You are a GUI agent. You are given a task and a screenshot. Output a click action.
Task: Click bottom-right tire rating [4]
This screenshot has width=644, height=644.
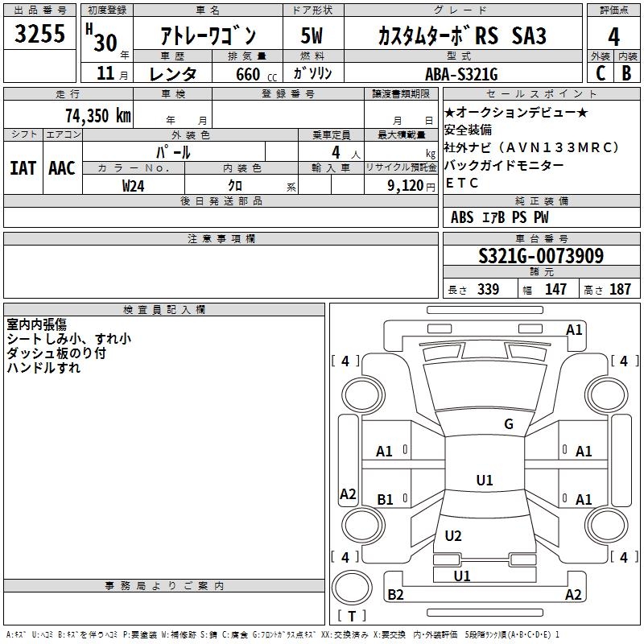point(623,557)
